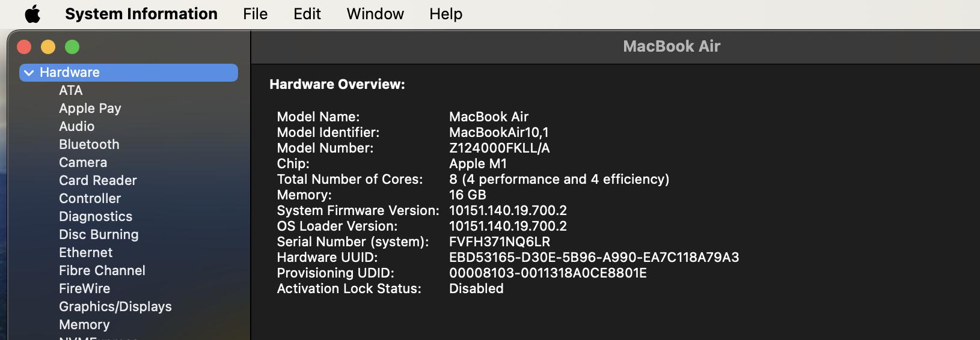The width and height of the screenshot is (980, 340).
Task: Select Apple Pay in the sidebar
Action: click(90, 109)
